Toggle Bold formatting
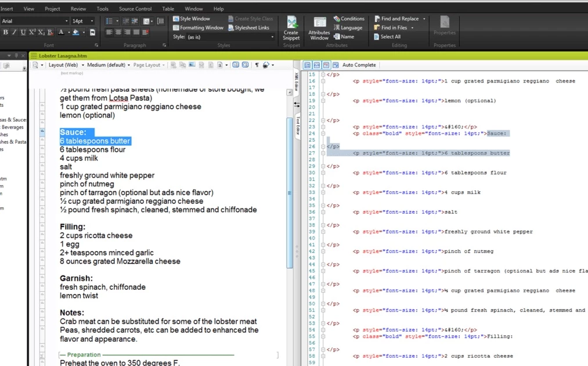 [5, 32]
